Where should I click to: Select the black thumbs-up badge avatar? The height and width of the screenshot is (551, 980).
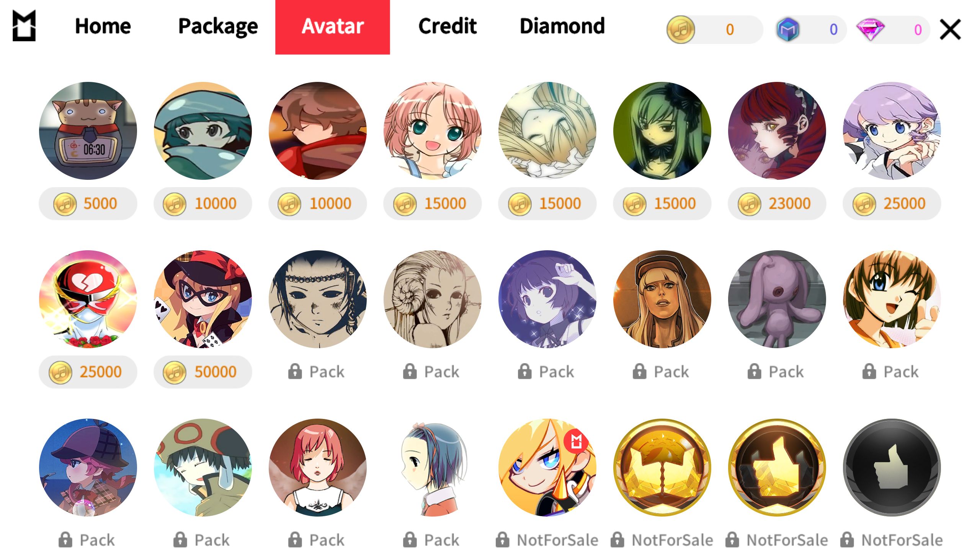(892, 468)
